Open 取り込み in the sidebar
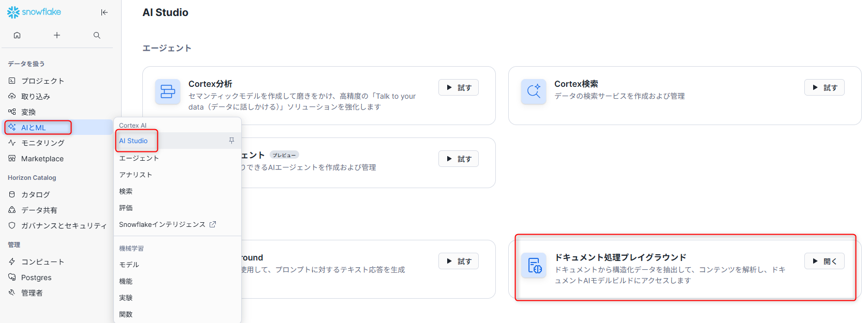The height and width of the screenshot is (323, 868). coord(57,96)
